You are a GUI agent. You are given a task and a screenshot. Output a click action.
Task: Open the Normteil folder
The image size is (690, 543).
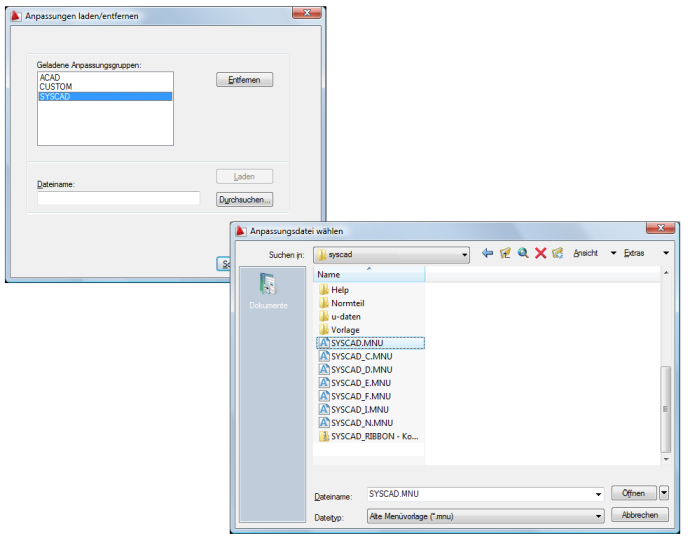(342, 303)
